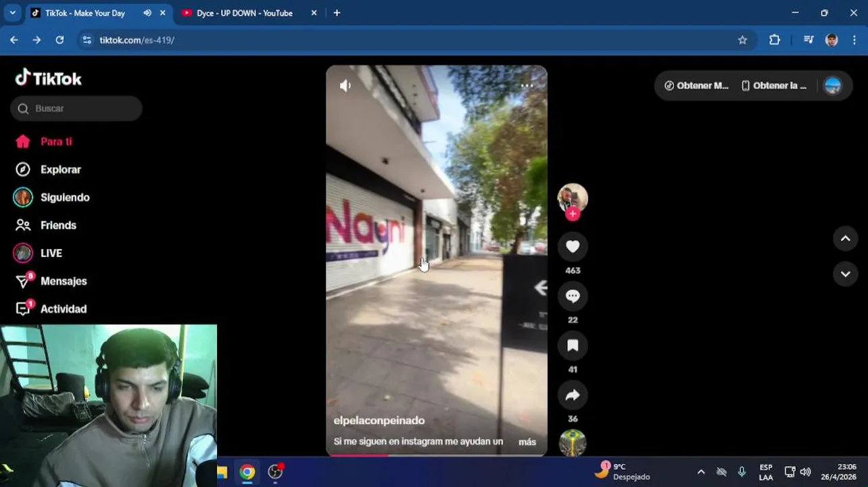Go to next video with down chevron
This screenshot has width=868, height=487.
pyautogui.click(x=845, y=274)
